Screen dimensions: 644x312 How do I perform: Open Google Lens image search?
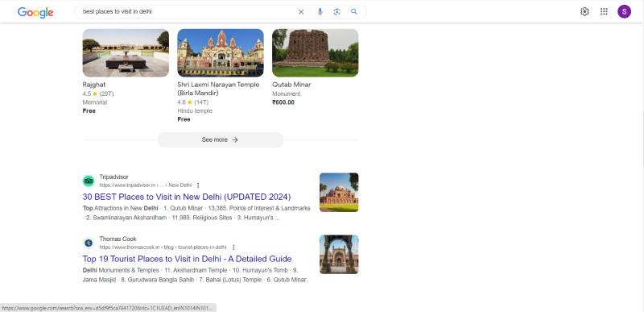337,12
